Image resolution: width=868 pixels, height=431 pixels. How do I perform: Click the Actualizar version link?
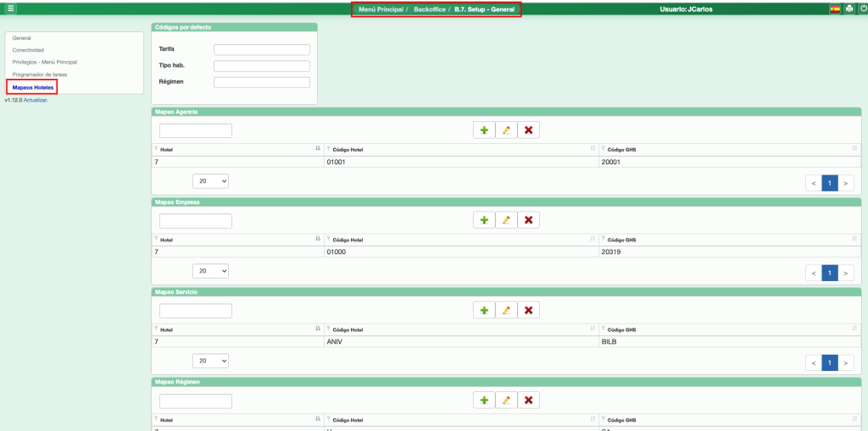(36, 100)
